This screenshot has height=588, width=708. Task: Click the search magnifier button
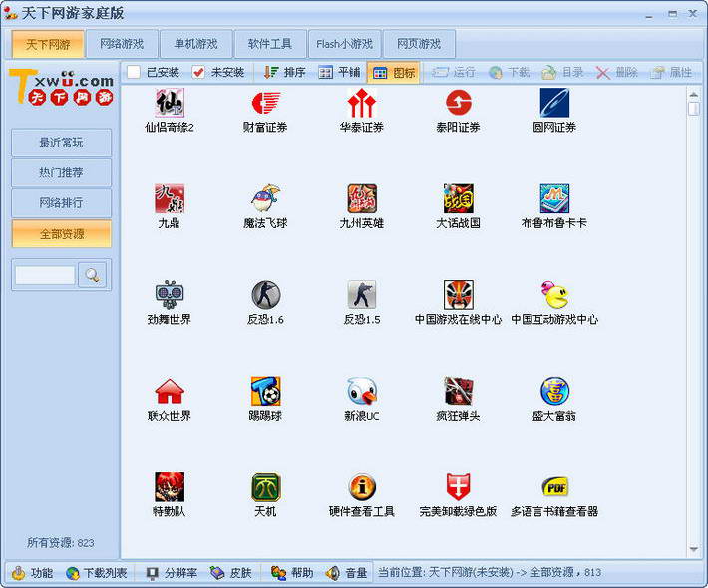coord(92,275)
